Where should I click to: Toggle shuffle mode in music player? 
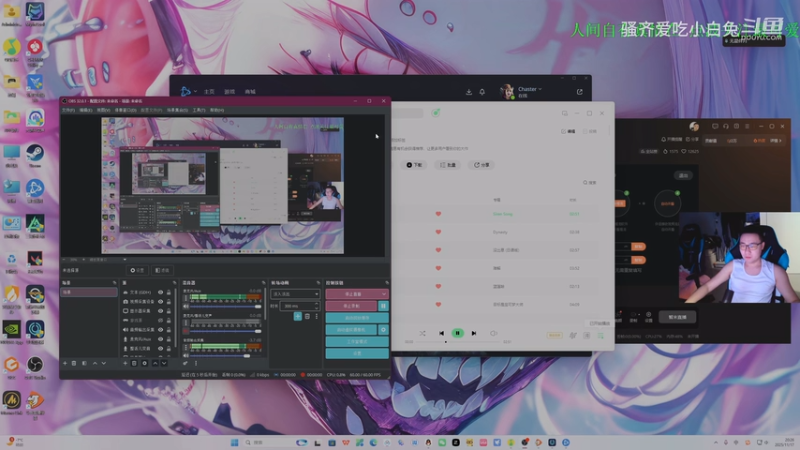(422, 333)
